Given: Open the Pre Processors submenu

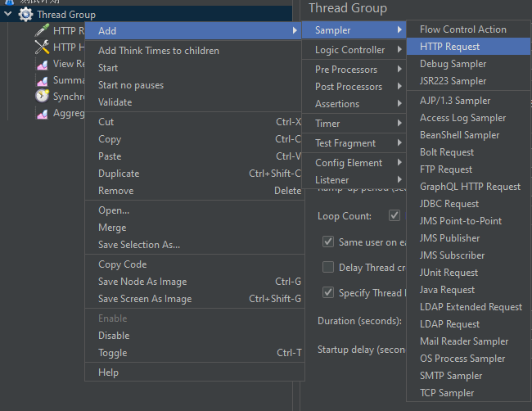Looking at the screenshot, I should pos(354,70).
